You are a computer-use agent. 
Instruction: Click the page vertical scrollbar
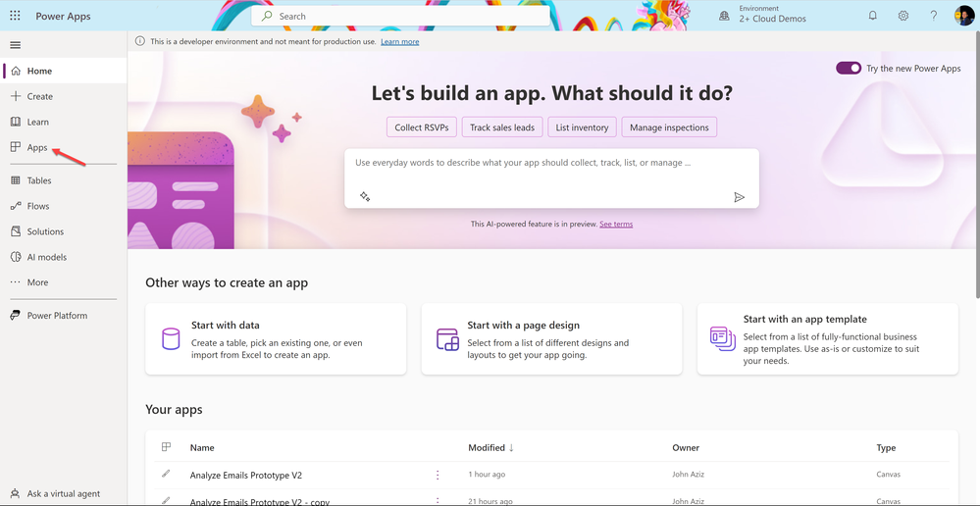976,166
